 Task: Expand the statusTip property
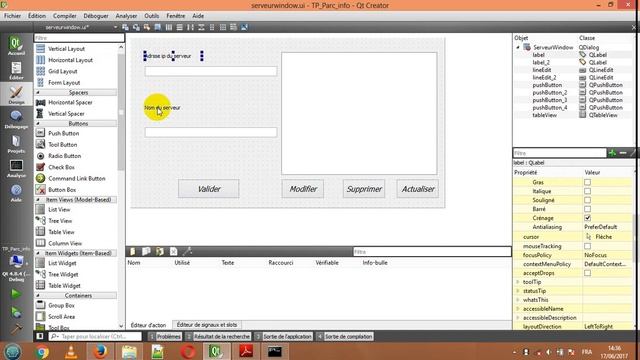coord(518,291)
